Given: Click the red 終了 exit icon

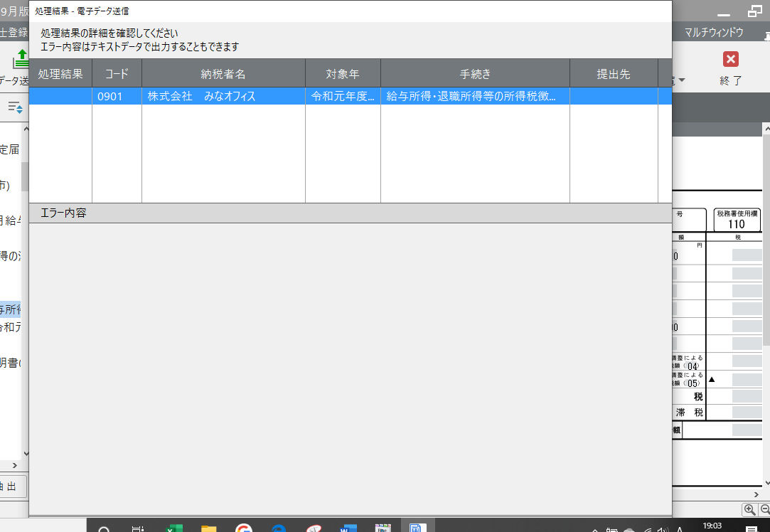Looking at the screenshot, I should (730, 60).
